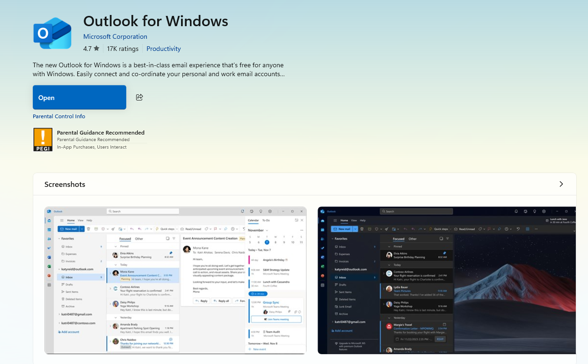
Task: Select the Other tab in the message list
Action: coord(139,238)
